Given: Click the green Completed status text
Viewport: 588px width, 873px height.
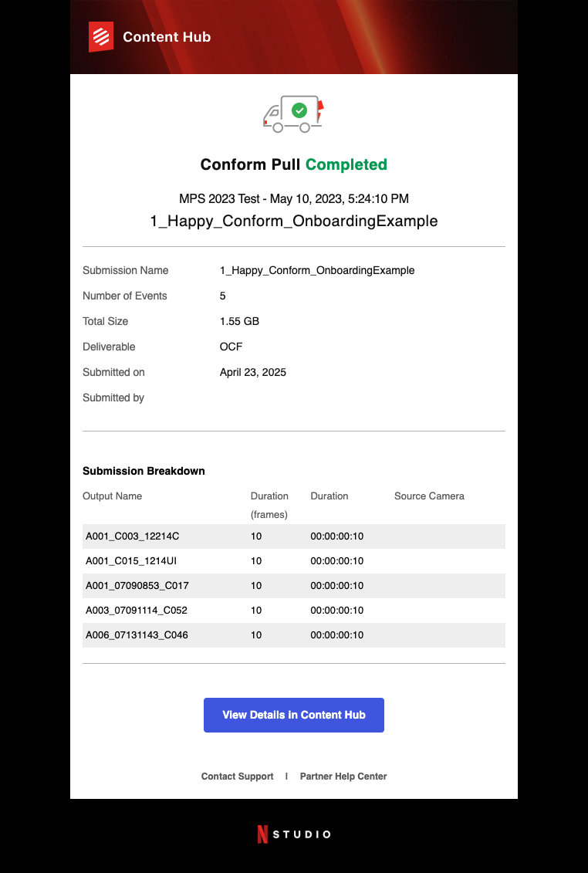Looking at the screenshot, I should tap(346, 165).
